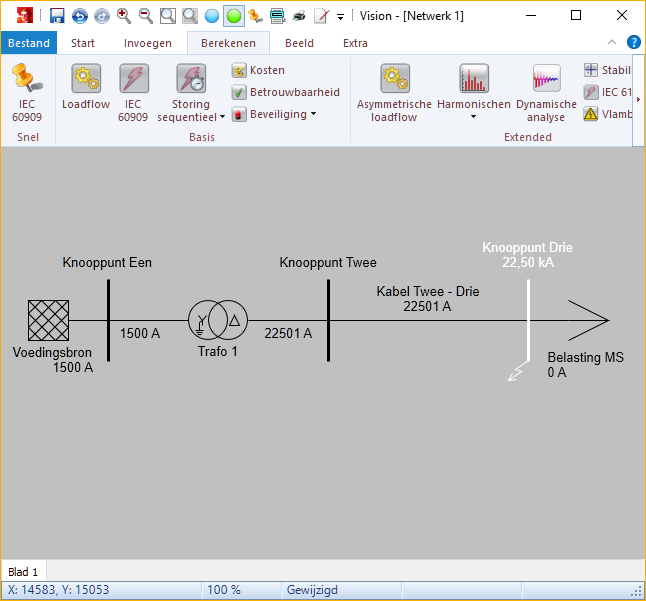Click the Betrouwbaarheid checkmark option

point(285,92)
